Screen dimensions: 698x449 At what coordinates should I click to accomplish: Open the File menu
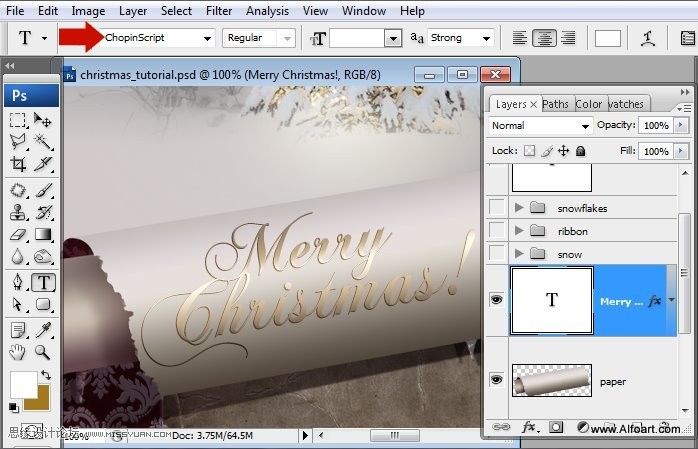click(15, 11)
